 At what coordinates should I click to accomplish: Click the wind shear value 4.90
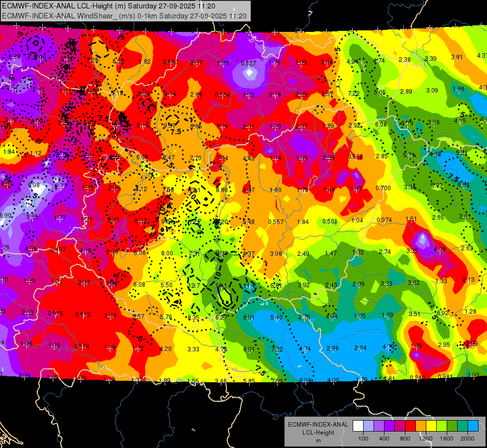tap(333, 380)
